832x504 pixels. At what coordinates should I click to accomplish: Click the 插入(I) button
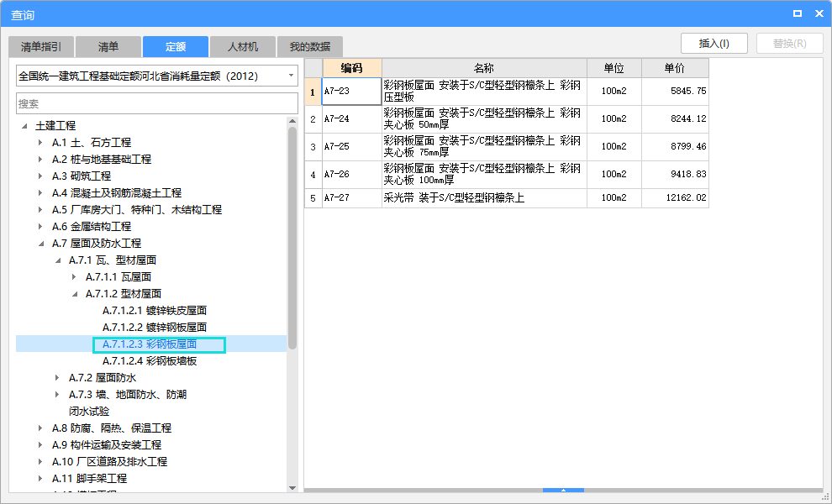(x=714, y=44)
